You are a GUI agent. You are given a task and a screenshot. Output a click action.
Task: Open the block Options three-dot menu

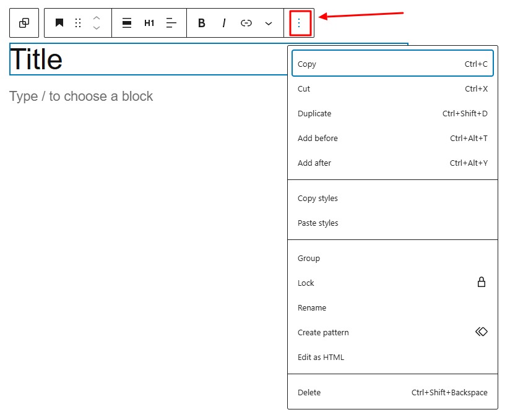click(x=300, y=23)
